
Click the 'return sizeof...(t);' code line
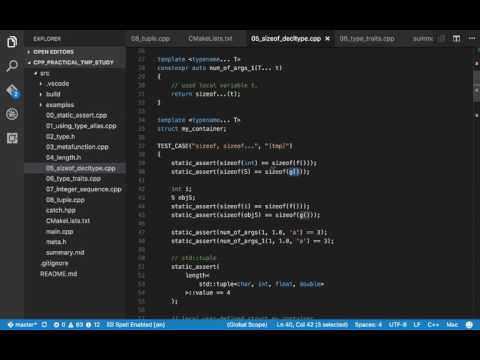pos(206,94)
